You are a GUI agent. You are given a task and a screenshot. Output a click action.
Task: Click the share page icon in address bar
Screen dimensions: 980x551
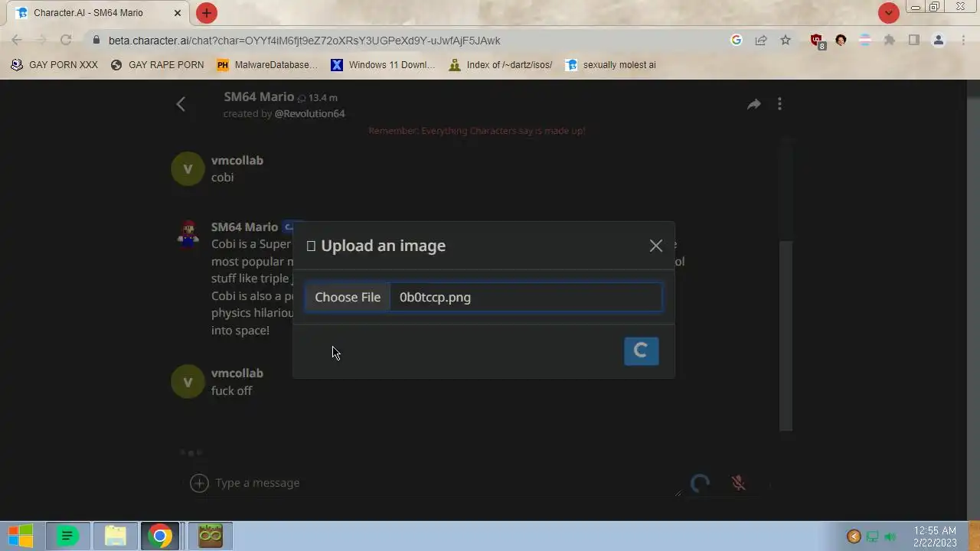[761, 40]
